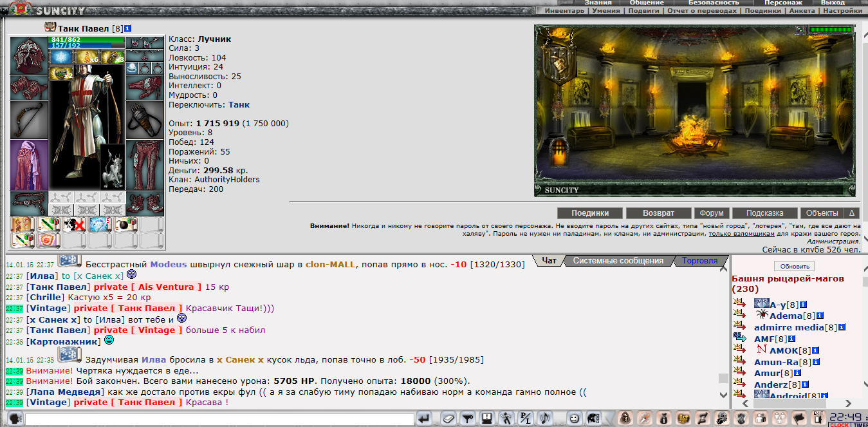The height and width of the screenshot is (427, 868).
Task: Click the digital clock display
Action: point(847,417)
